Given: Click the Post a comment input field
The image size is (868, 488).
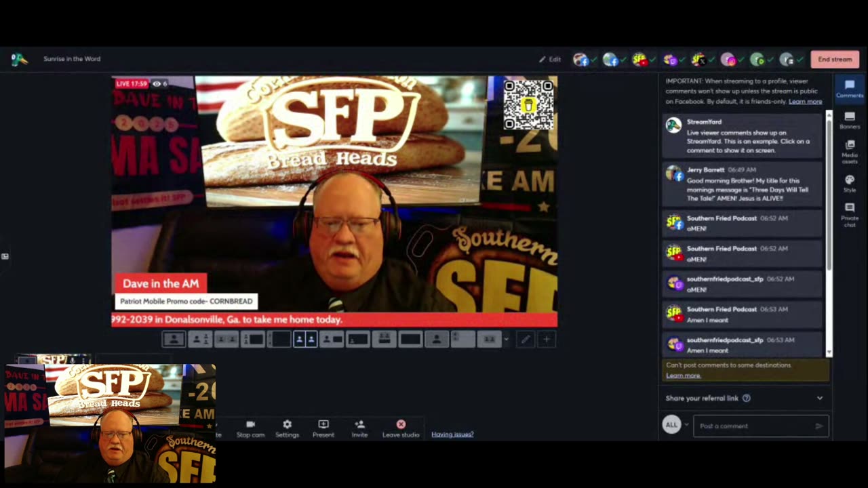Looking at the screenshot, I should 760,426.
